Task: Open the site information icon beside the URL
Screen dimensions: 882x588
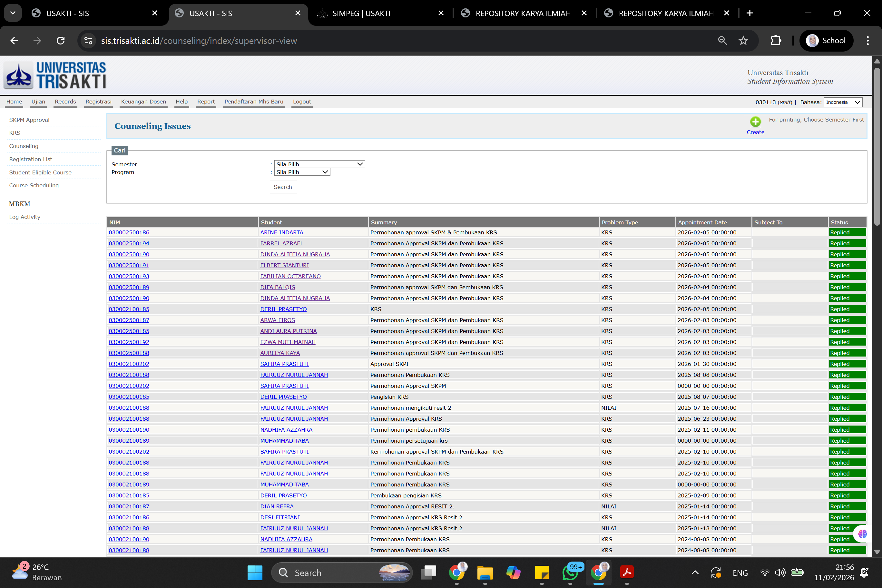Action: coord(88,41)
